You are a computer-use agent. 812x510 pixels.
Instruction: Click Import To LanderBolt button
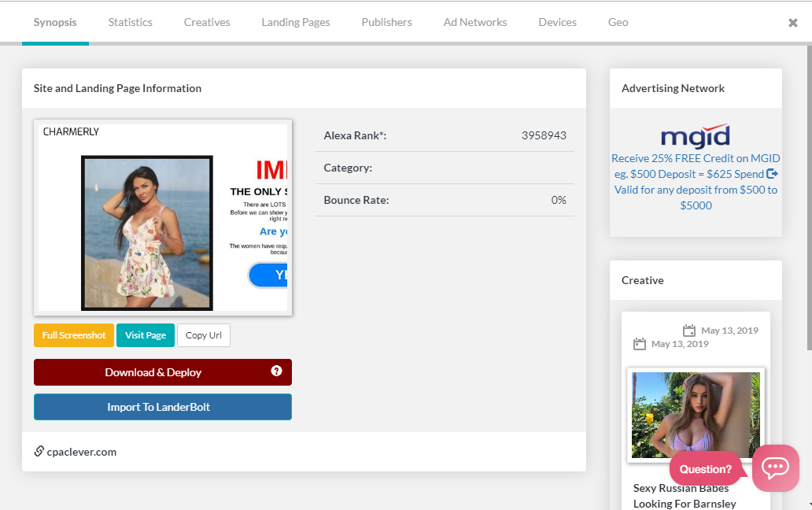pos(163,407)
